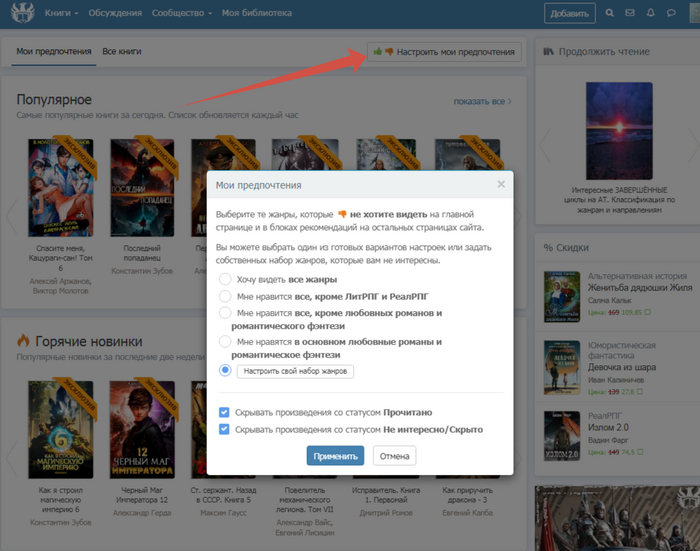Open the Излом 2.0 title link
Image resolution: width=700 pixels, height=551 pixels.
[x=608, y=427]
